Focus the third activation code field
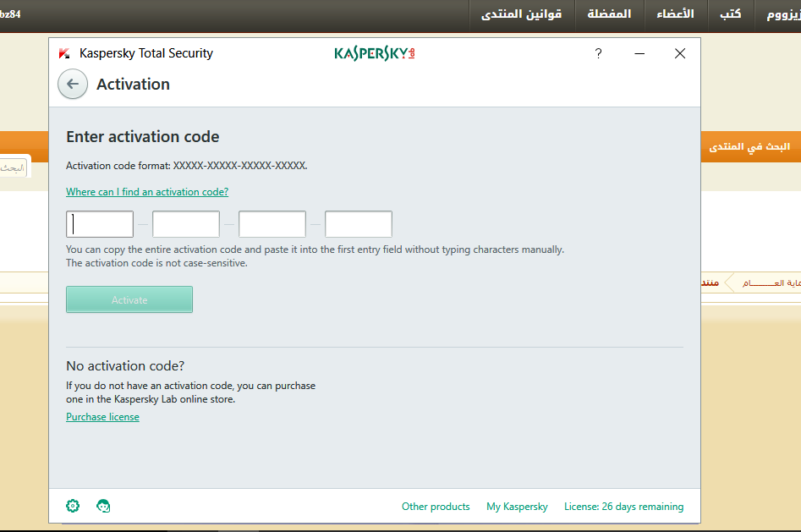801x532 pixels. click(x=272, y=224)
